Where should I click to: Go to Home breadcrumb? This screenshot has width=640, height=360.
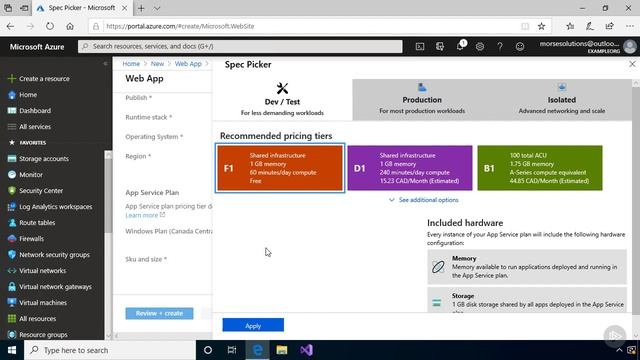pyautogui.click(x=131, y=64)
